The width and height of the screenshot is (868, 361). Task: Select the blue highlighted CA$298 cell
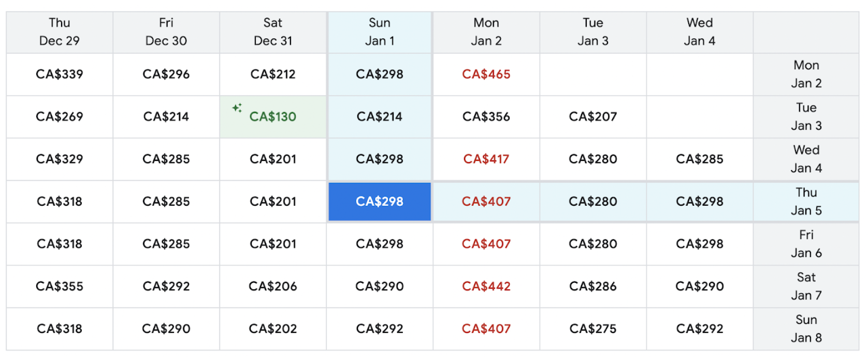pyautogui.click(x=380, y=202)
